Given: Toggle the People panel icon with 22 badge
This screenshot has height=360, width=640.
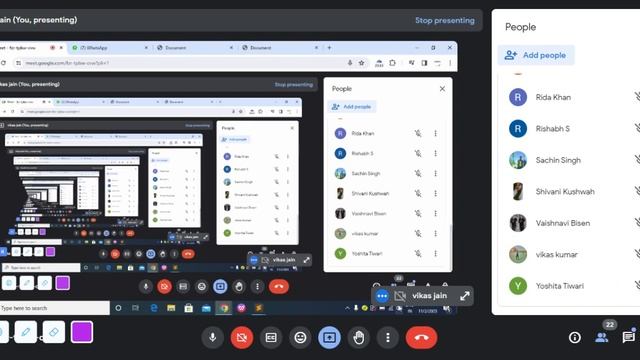Looking at the screenshot, I should pyautogui.click(x=602, y=338).
